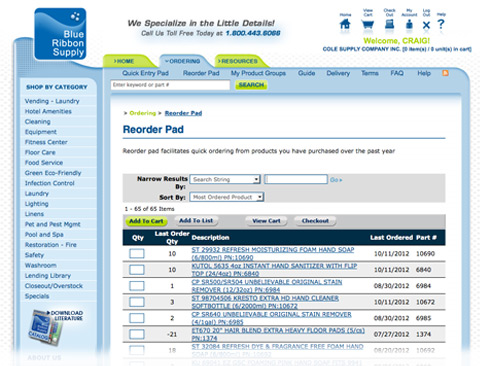
Task: Open Floor Care category
Action: click(x=40, y=152)
